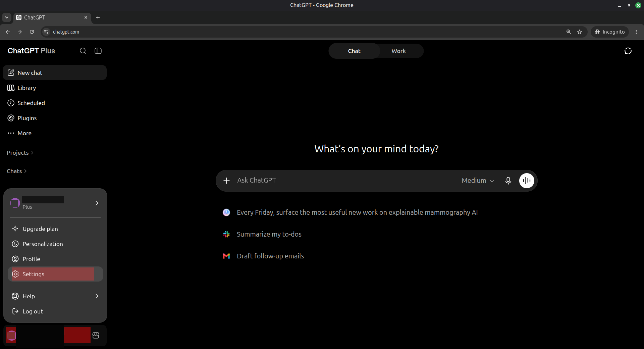Image resolution: width=644 pixels, height=349 pixels.
Task: Click the site information icon in address bar
Action: click(x=46, y=32)
